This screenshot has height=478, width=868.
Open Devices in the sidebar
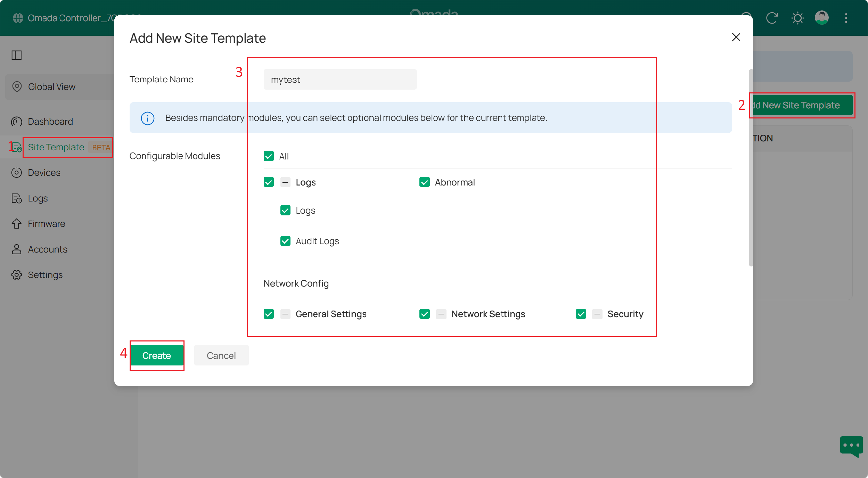click(x=44, y=173)
